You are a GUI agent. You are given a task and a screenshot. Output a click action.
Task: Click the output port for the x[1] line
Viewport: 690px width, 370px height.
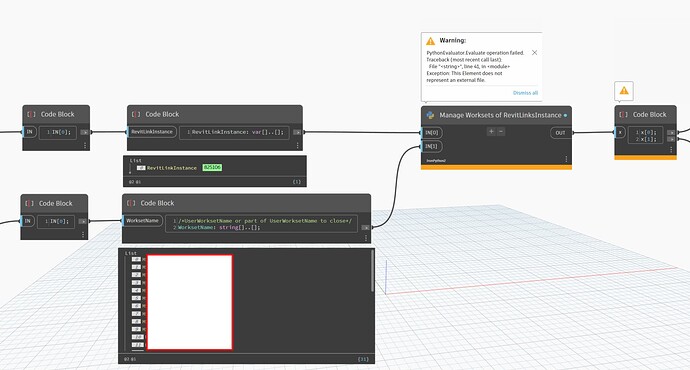point(671,139)
